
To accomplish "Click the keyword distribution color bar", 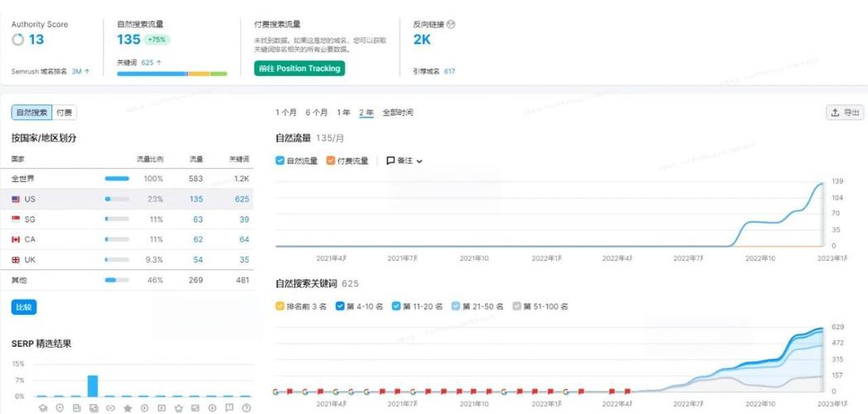I will pos(171,74).
